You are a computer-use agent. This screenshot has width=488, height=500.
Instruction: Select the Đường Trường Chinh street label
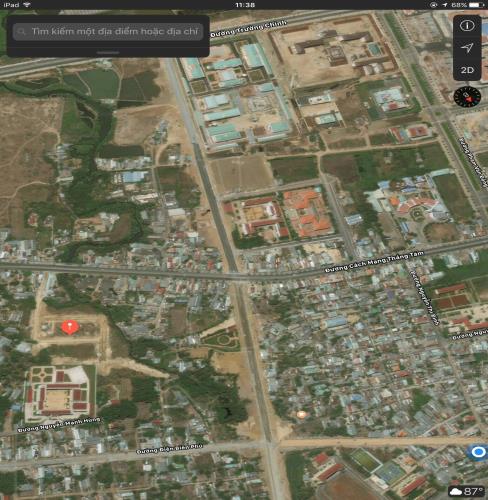[249, 28]
